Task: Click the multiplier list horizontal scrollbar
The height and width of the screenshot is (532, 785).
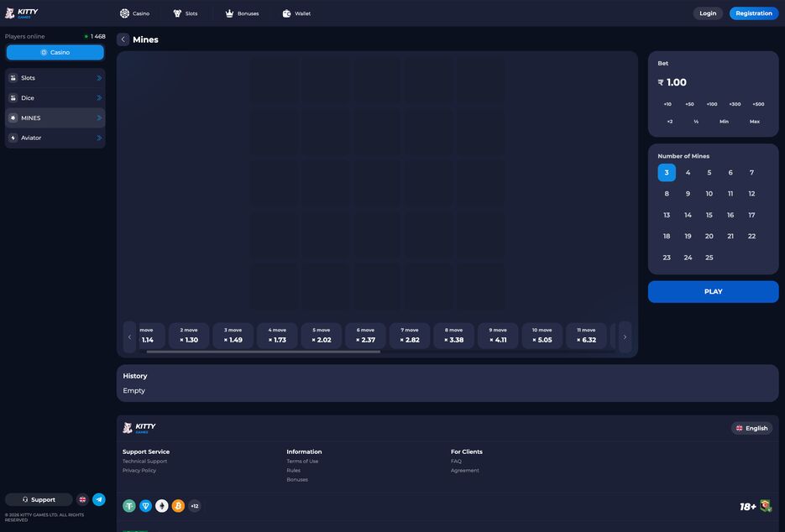Action: click(x=264, y=352)
